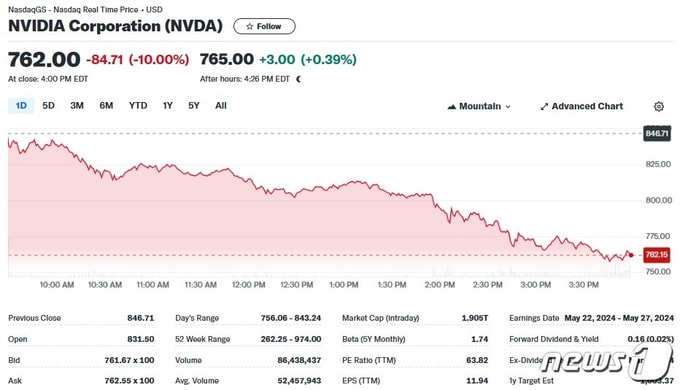Open the Advanced Chart link

point(582,106)
